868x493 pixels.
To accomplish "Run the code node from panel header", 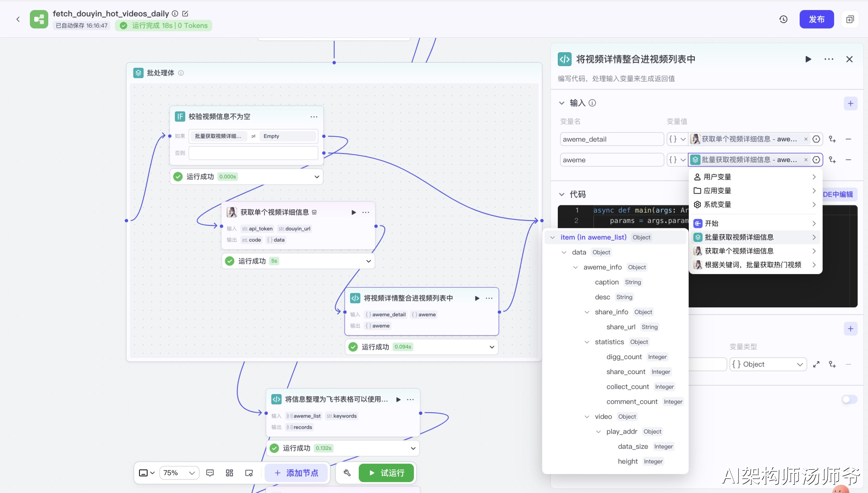I will 808,59.
